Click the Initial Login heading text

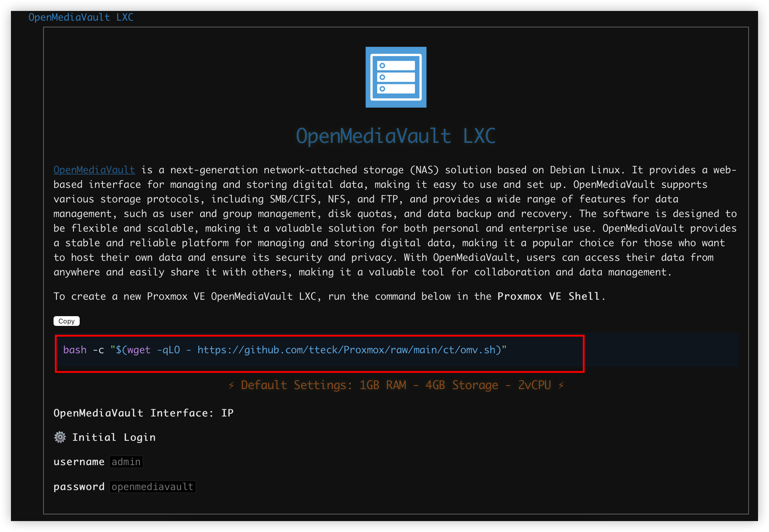pos(114,437)
